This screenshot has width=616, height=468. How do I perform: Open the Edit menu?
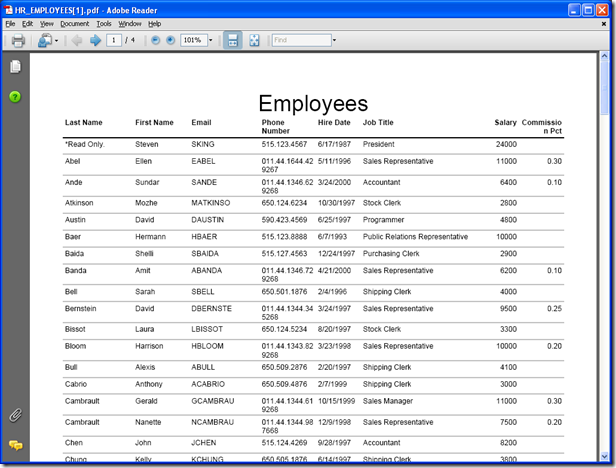point(28,24)
